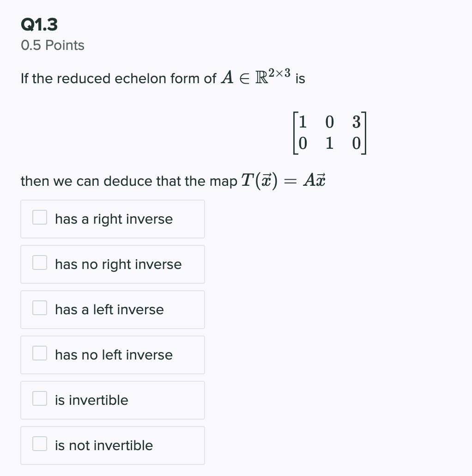Image resolution: width=472 pixels, height=476 pixels.
Task: Select the answer row labeled "is invertible"
Action: [x=113, y=400]
